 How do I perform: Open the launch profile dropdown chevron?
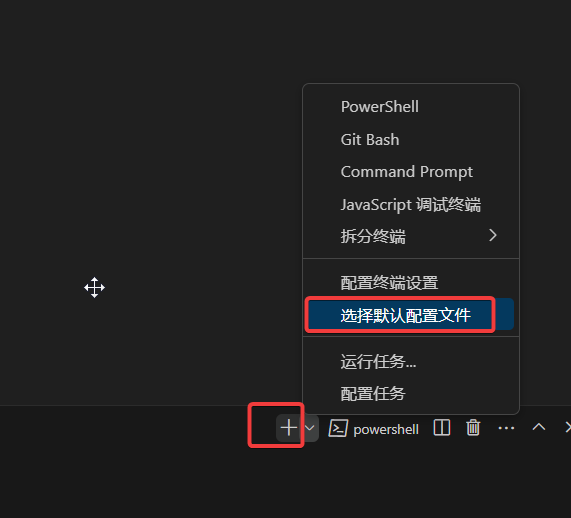(310, 428)
